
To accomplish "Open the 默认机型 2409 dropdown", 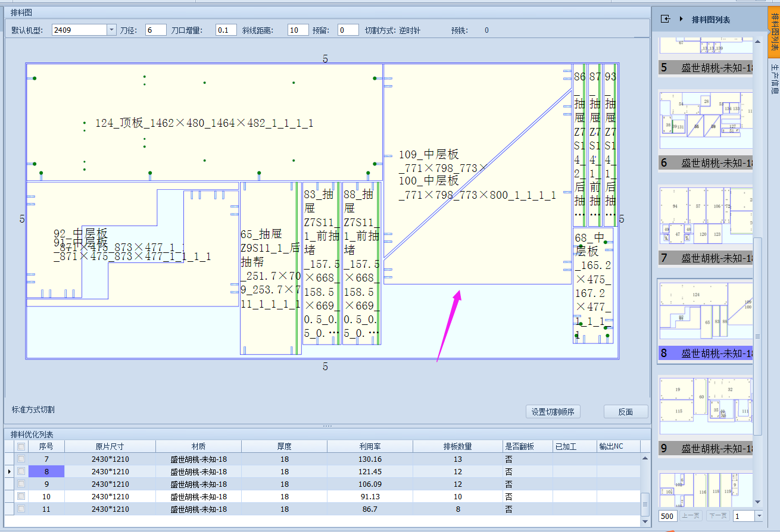I will point(111,30).
